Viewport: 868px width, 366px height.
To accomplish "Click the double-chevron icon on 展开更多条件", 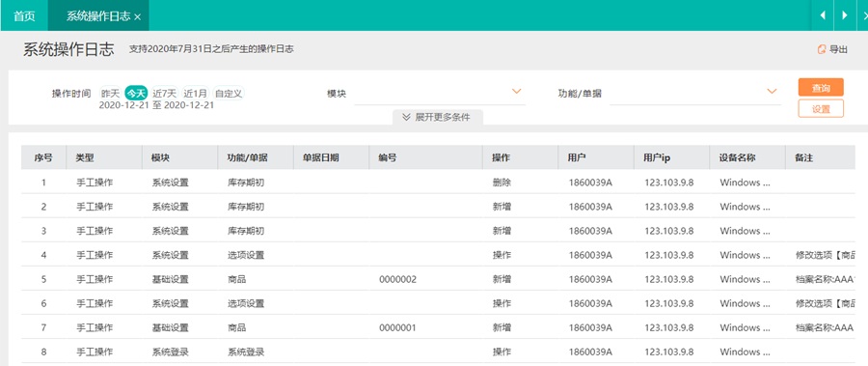I will pos(406,117).
